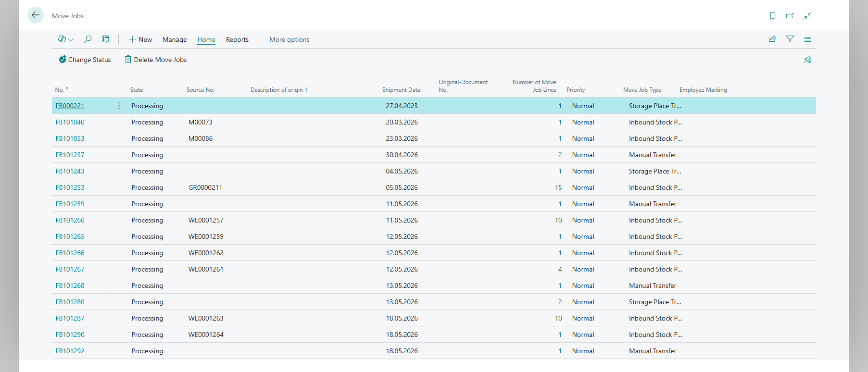Click the collapse page icon

click(x=807, y=16)
